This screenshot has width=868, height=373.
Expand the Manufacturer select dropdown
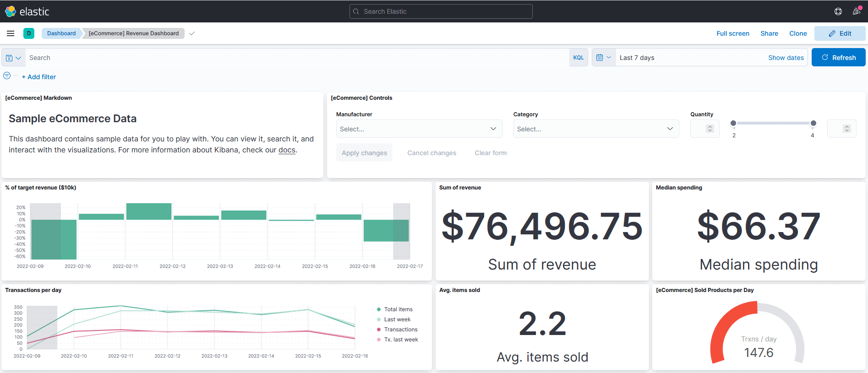coord(419,129)
